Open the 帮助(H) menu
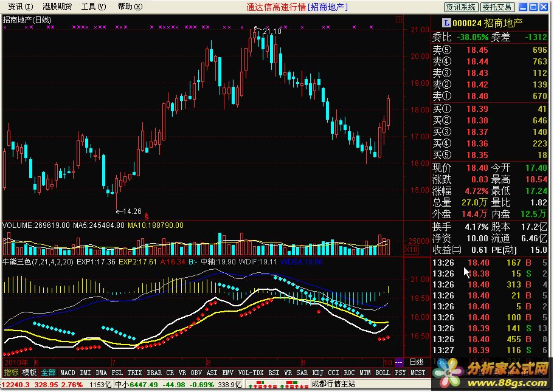This screenshot has width=554, height=392. click(x=130, y=6)
